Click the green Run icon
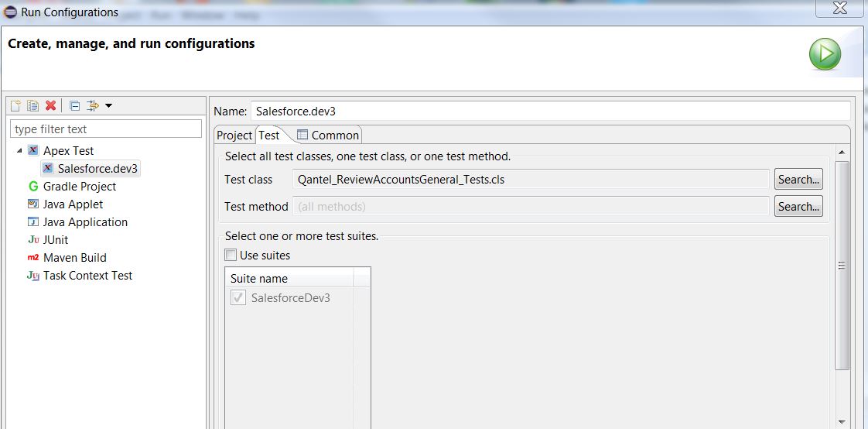The image size is (868, 429). [825, 54]
